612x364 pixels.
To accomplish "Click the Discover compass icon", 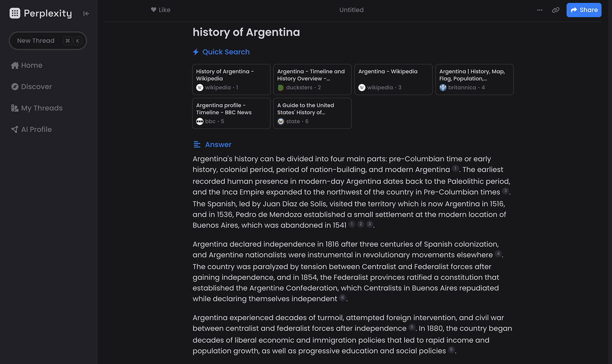I will (x=15, y=87).
